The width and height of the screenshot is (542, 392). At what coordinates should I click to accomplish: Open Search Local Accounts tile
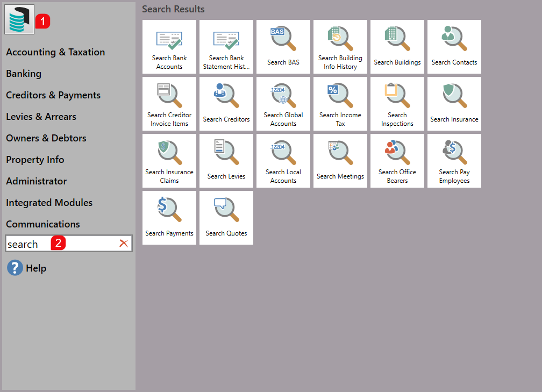pos(283,161)
